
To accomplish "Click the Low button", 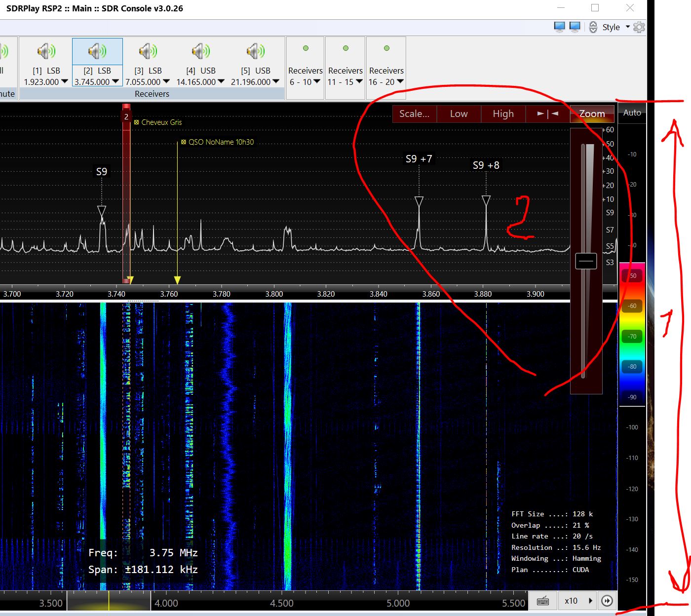I will click(x=459, y=114).
